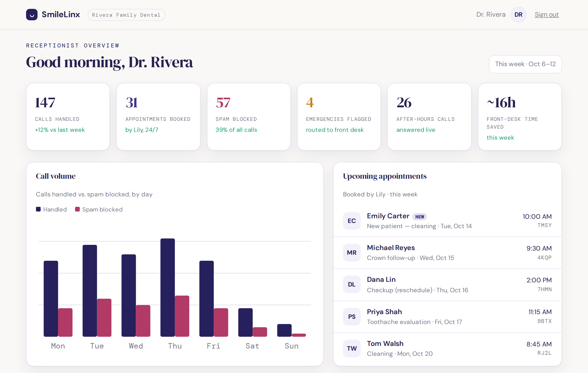
Task: Click the Spam blocked legend color swatch
Action: coord(77,209)
